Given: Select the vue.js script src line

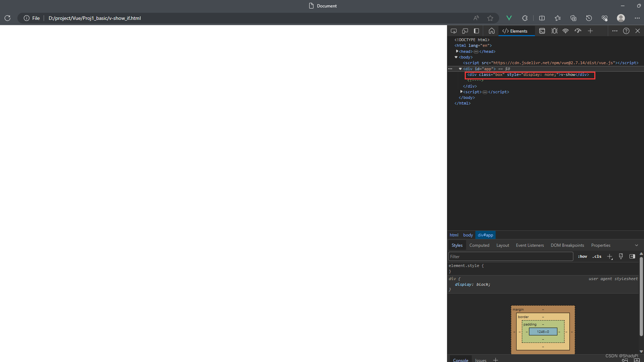Looking at the screenshot, I should click(551, 63).
